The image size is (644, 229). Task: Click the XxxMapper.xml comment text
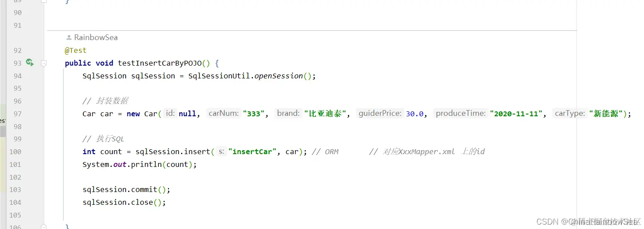point(427,151)
